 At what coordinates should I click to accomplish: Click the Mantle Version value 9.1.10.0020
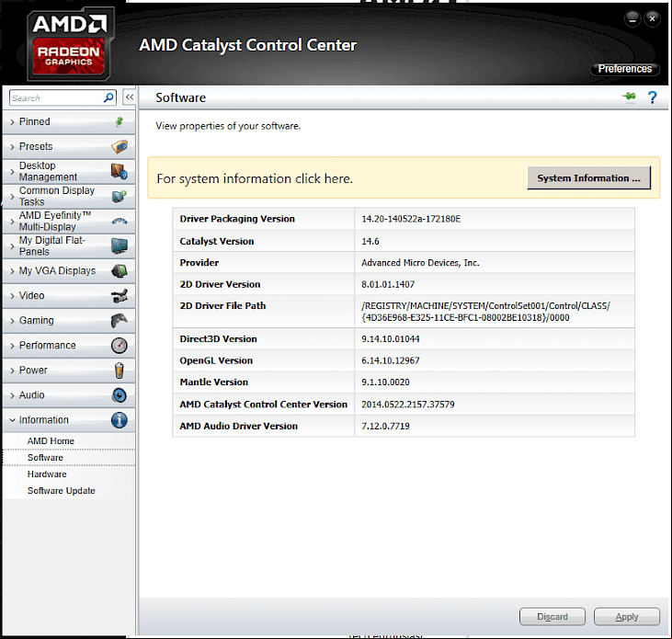[385, 382]
